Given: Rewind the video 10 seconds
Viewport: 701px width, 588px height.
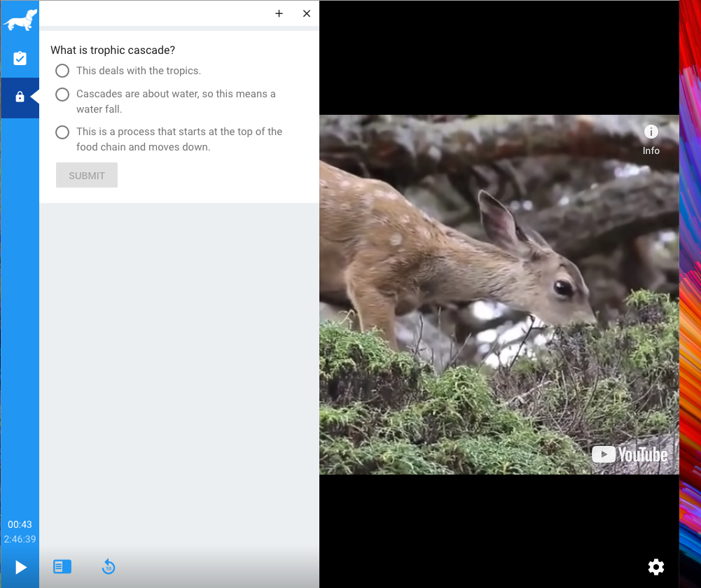Looking at the screenshot, I should coord(108,566).
